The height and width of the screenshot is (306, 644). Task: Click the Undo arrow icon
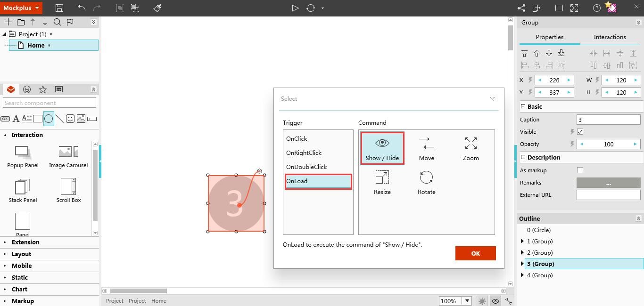pyautogui.click(x=82, y=8)
